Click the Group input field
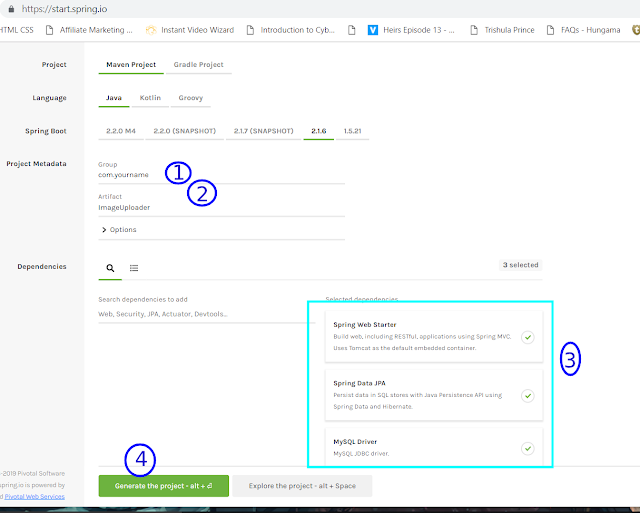Screen dimensions: 640x513 (x=221, y=175)
